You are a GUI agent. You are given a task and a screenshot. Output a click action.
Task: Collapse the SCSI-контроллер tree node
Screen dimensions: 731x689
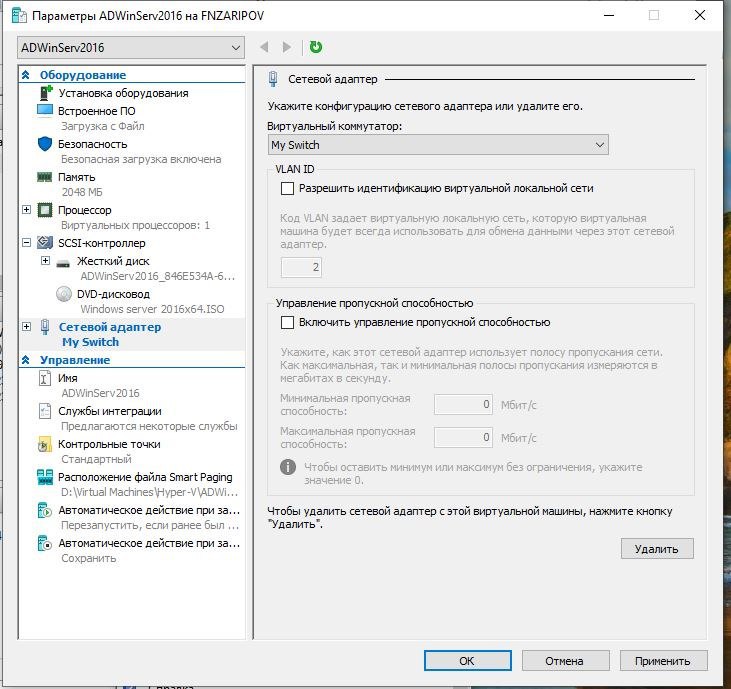(x=27, y=242)
